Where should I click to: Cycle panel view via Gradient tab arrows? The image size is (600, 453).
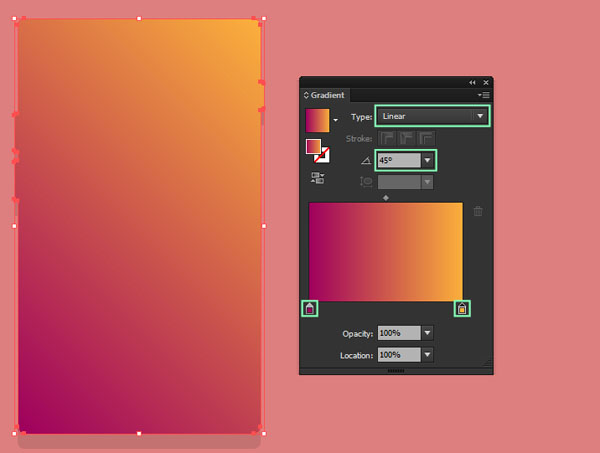tap(306, 95)
